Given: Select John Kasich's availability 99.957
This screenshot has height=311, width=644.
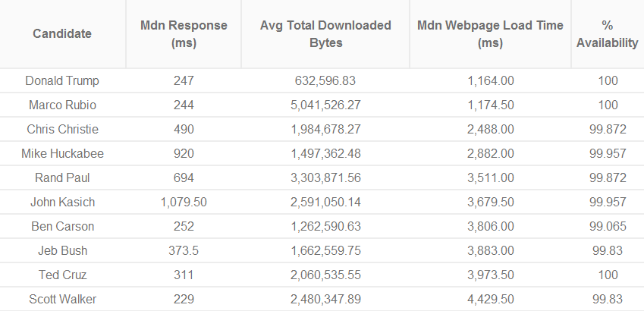Looking at the screenshot, I should [608, 202].
